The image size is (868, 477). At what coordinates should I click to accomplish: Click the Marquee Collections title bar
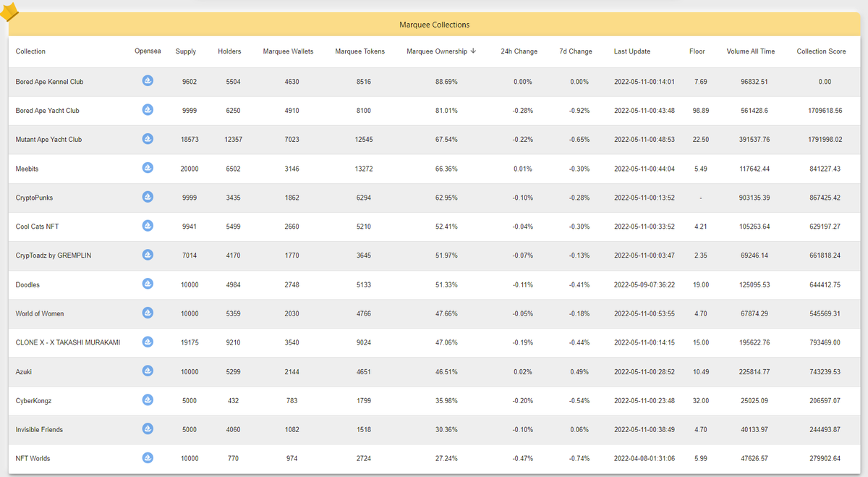point(434,25)
